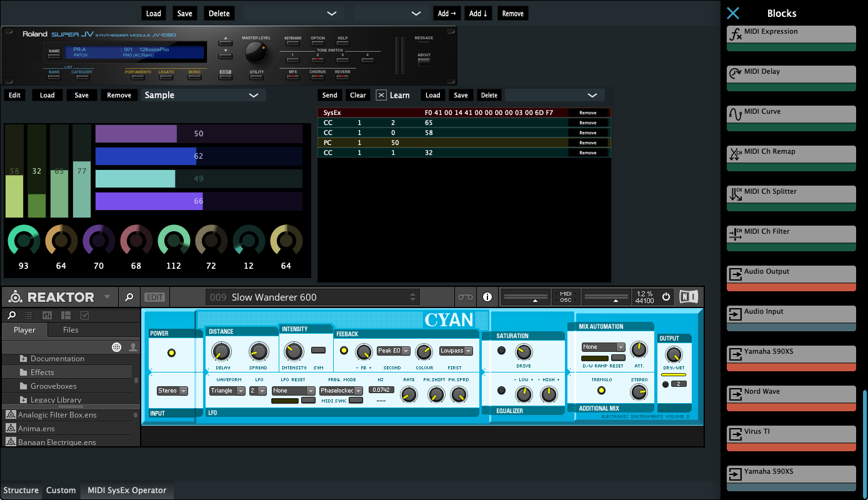Toggle the Cyan feedback yellow LED

[343, 350]
